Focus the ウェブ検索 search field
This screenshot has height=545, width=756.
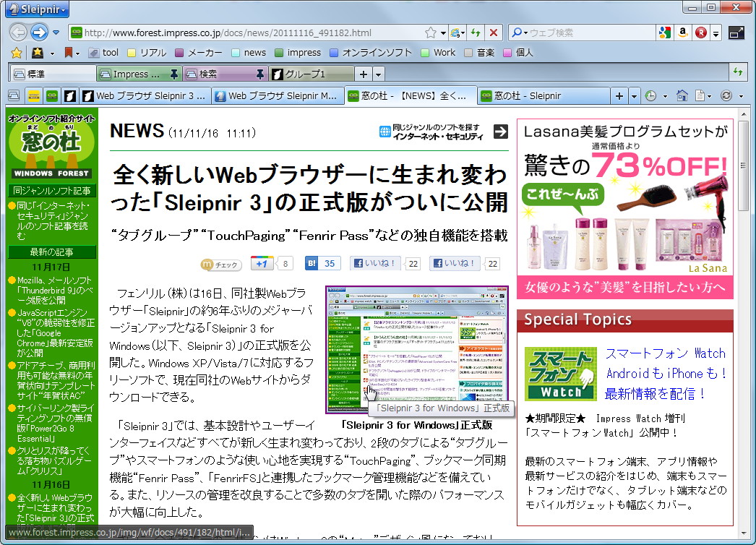[x=592, y=33]
